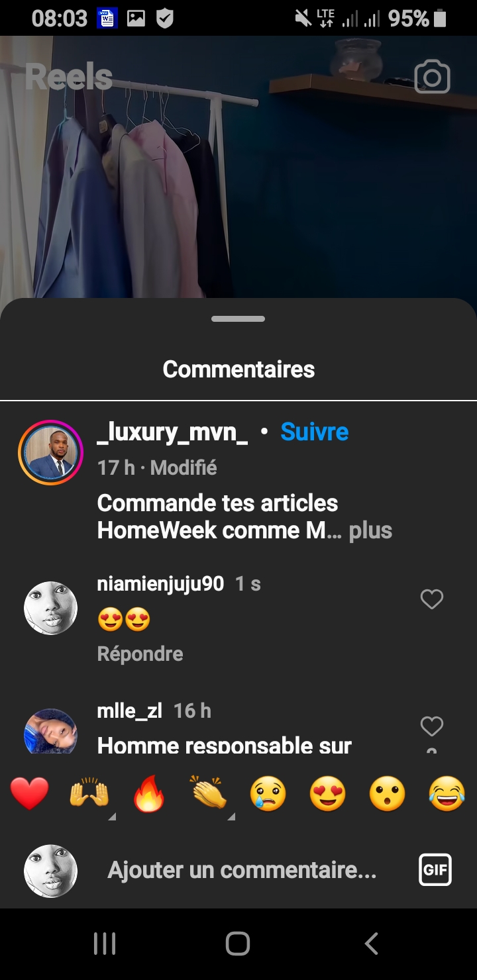Expand the caption with plus

(x=370, y=530)
